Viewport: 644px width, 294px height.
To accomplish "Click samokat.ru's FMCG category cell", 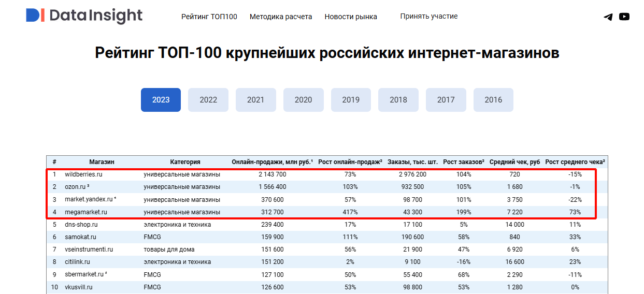I will pos(152,237).
